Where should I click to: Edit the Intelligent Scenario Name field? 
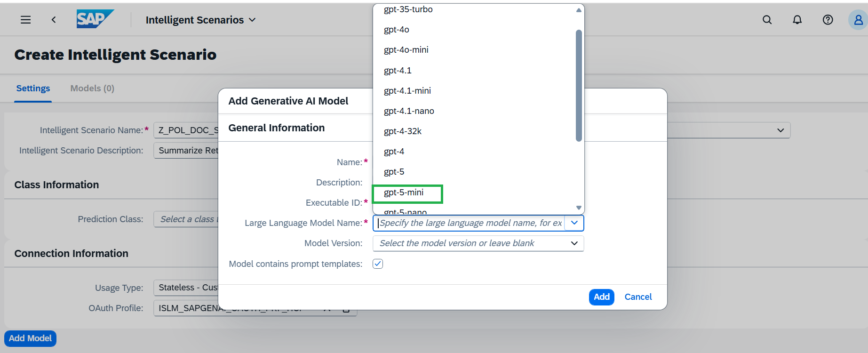coord(186,130)
